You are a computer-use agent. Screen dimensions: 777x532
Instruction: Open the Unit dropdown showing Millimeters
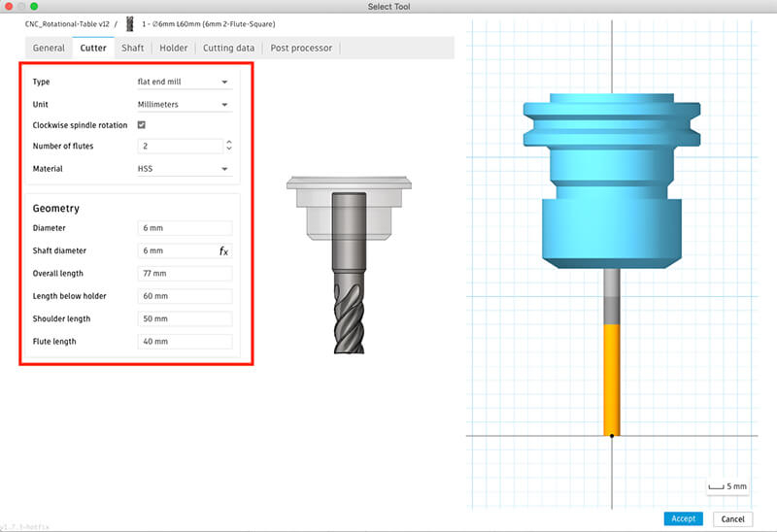point(184,104)
